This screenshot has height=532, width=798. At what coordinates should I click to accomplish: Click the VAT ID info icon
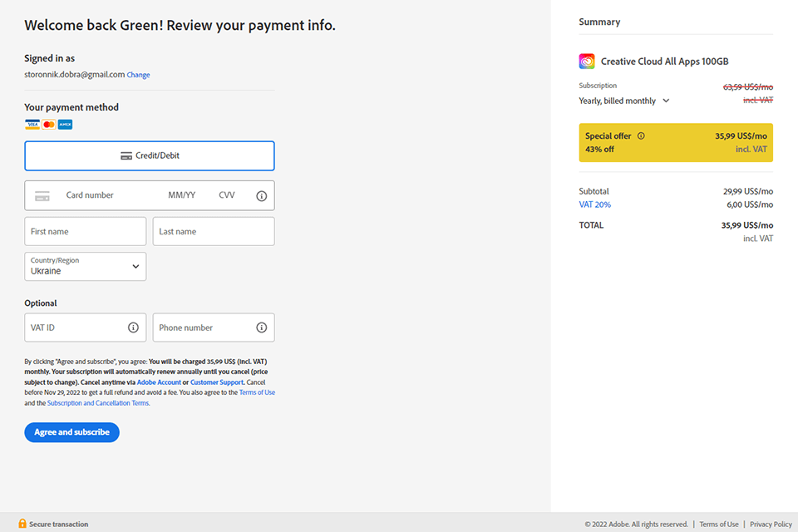133,328
